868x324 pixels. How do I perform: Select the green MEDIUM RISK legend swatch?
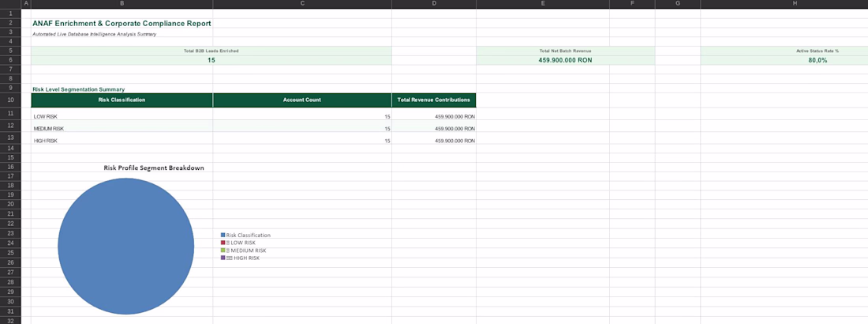[x=223, y=251]
